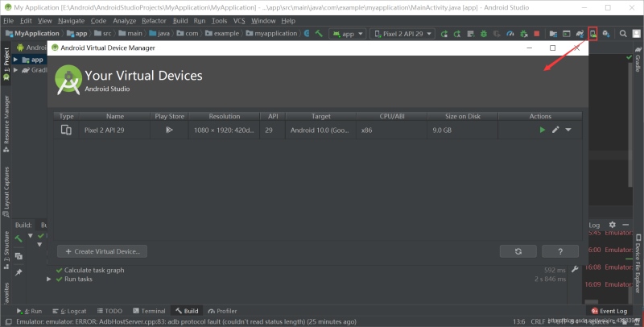The width and height of the screenshot is (644, 327).
Task: Click the Sync Project with Gradle icon
Action: pos(580,34)
